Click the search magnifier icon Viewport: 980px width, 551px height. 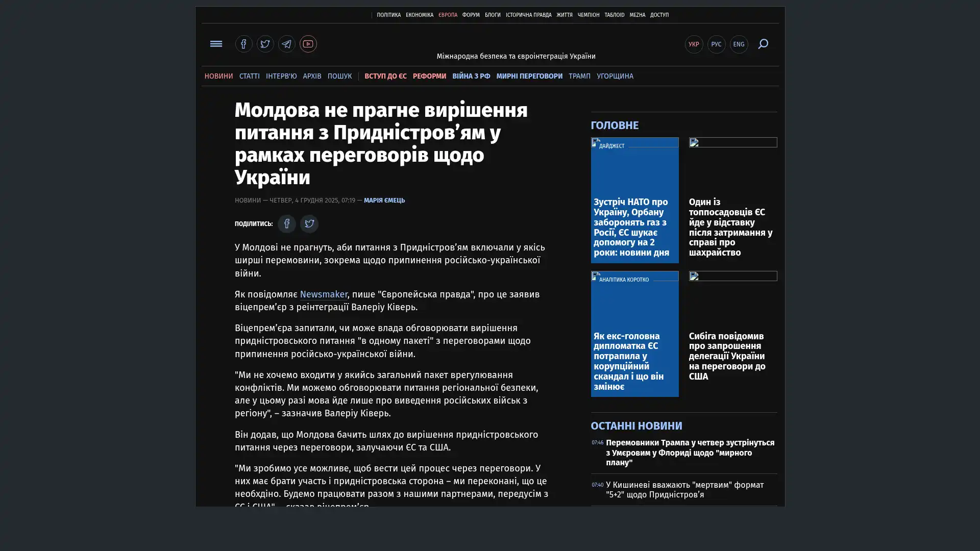click(763, 44)
